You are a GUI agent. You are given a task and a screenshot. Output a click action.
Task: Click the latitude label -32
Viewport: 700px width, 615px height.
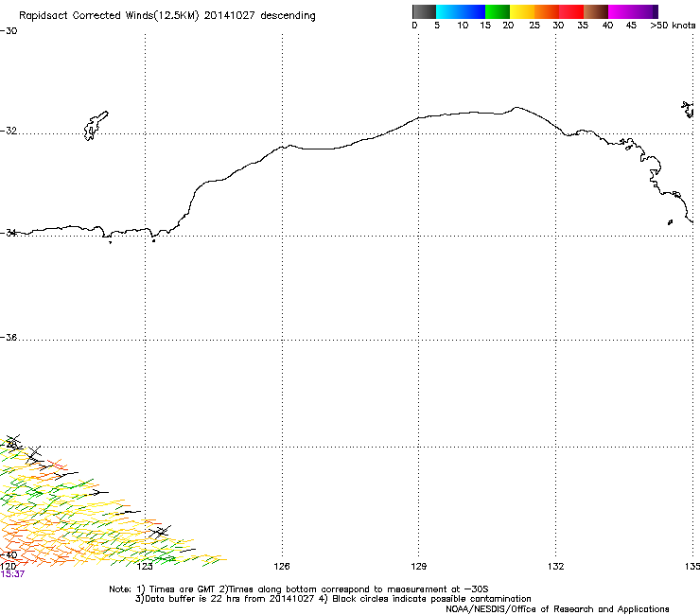pos(9,131)
